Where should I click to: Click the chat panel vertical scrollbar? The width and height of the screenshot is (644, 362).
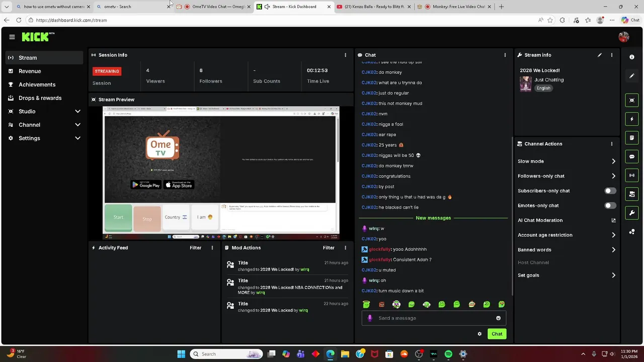coord(512,216)
